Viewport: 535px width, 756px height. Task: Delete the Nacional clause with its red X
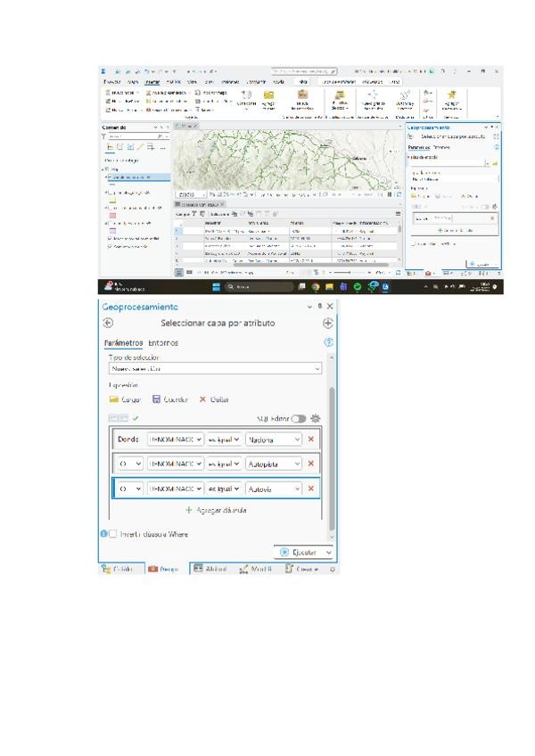(310, 440)
